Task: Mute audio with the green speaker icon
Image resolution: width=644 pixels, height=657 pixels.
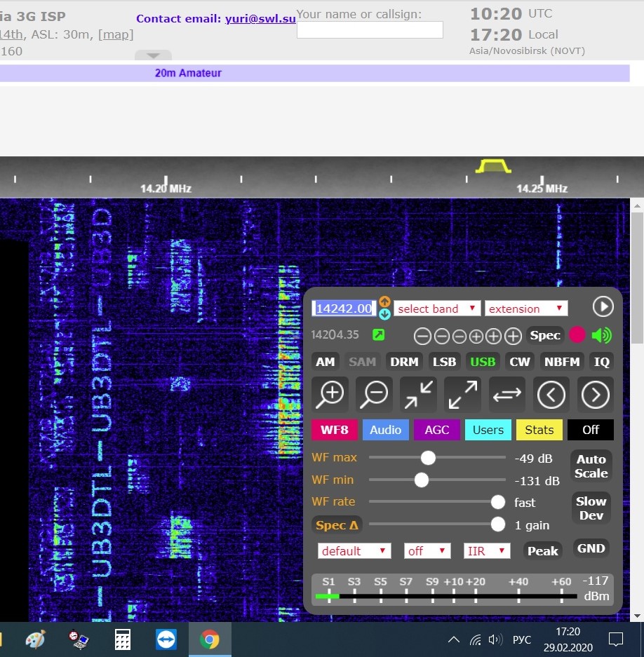Action: [x=602, y=335]
